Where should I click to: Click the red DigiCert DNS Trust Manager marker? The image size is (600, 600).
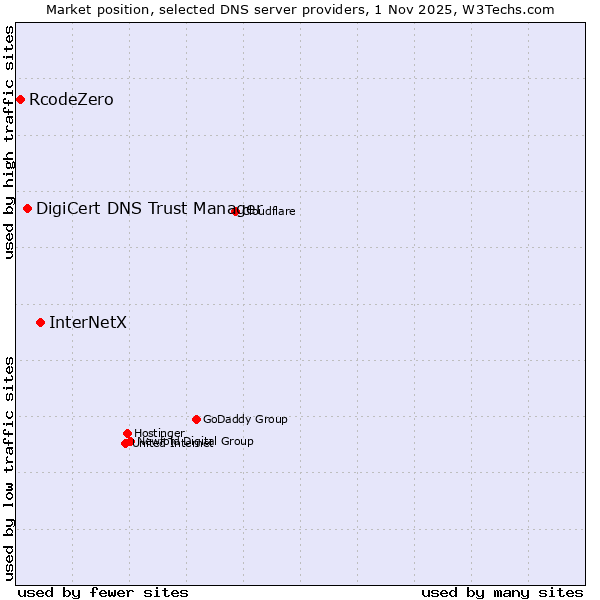(x=27, y=208)
